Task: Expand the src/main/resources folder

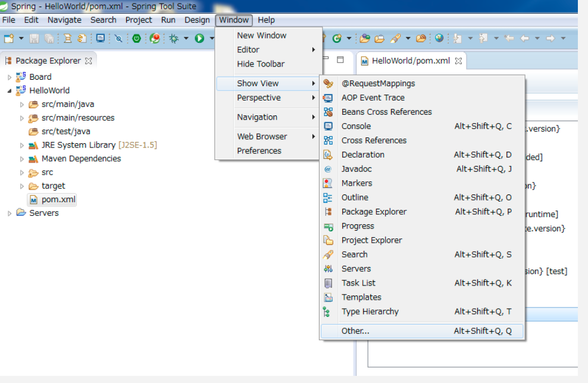Action: click(22, 118)
